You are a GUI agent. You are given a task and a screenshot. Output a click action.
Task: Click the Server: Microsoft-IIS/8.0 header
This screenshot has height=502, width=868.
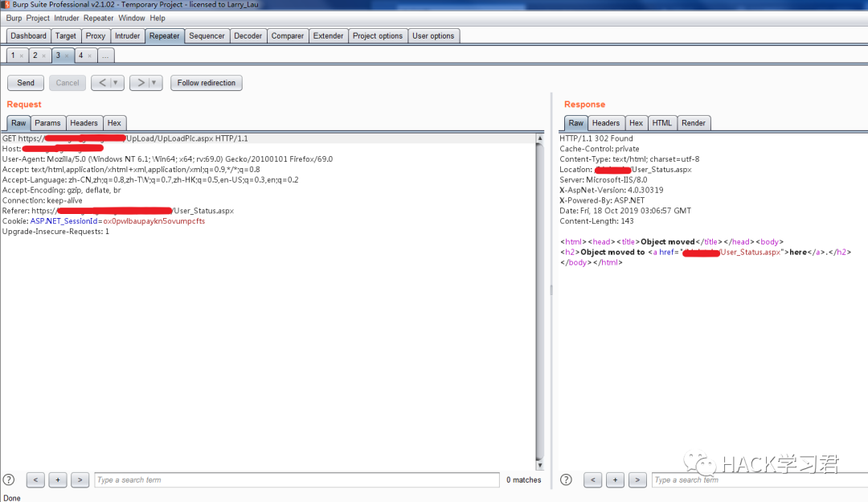pyautogui.click(x=604, y=180)
